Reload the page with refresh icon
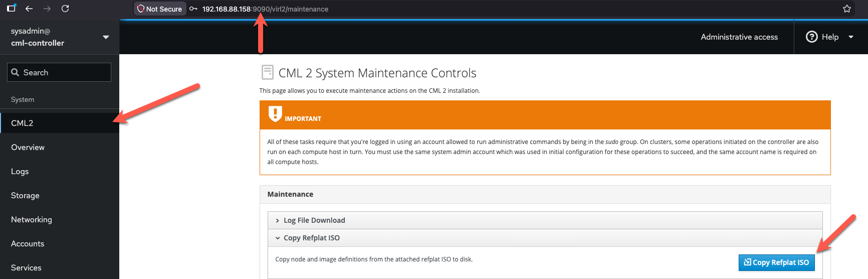Viewport: 868px width, 279px height. pos(65,9)
